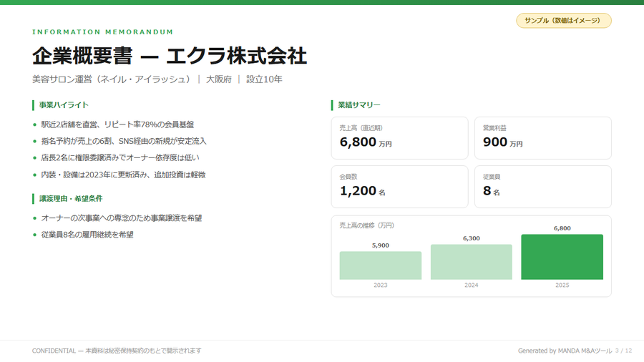Click the 900 万円 profit value

pyautogui.click(x=503, y=142)
